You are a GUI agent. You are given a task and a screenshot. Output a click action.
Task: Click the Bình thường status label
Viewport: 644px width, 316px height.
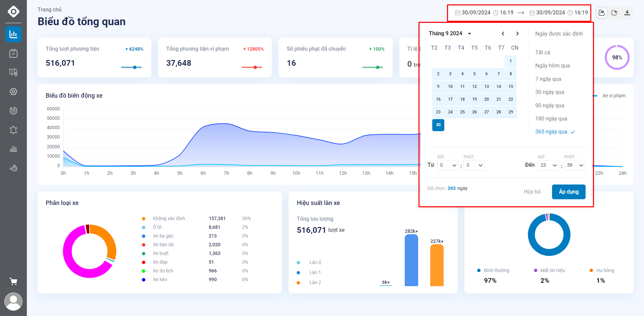496,270
